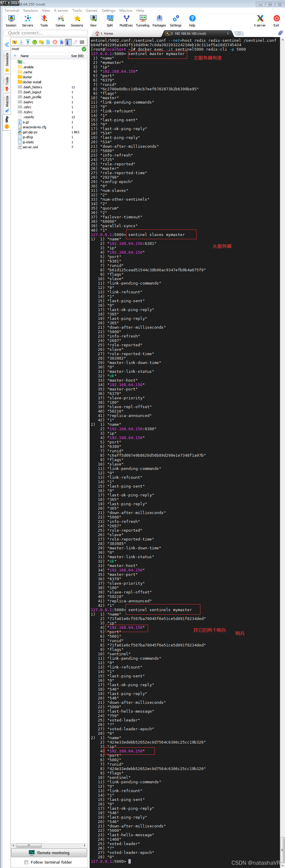The height and width of the screenshot is (868, 285).
Task: Open the Macros side tab
Action: (x=7, y=104)
